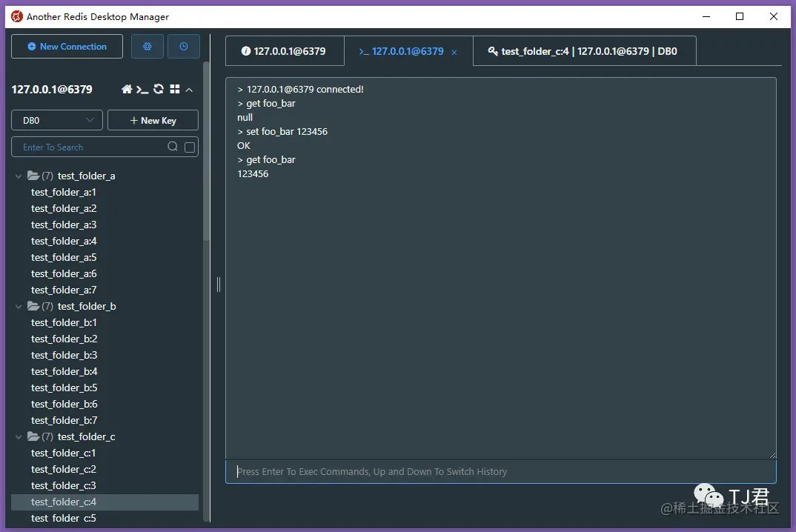Click the console output resize grip
The width and height of the screenshot is (796, 532).
pyautogui.click(x=772, y=456)
